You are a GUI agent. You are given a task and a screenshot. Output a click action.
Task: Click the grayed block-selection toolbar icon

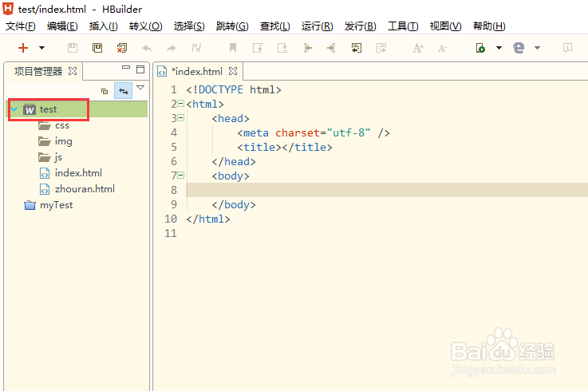click(381, 48)
